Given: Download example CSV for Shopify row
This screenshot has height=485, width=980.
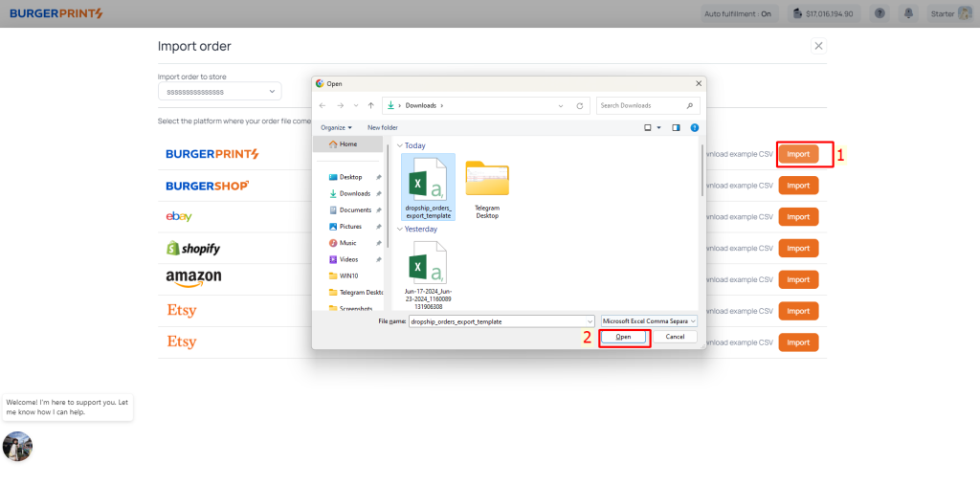Looking at the screenshot, I should [x=740, y=248].
